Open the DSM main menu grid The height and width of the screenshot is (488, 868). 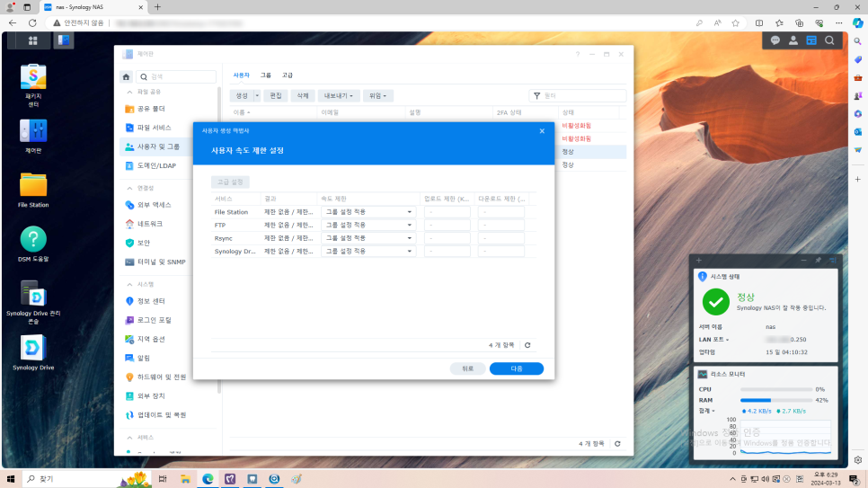32,40
